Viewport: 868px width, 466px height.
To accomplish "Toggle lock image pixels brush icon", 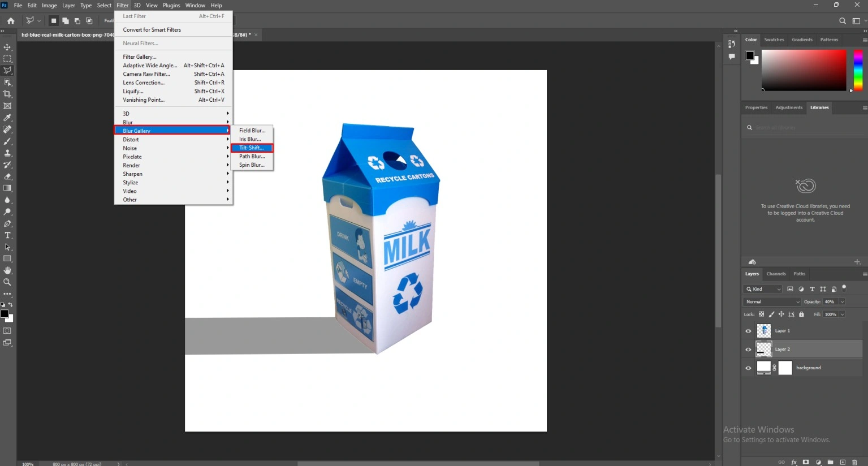I will pos(771,314).
